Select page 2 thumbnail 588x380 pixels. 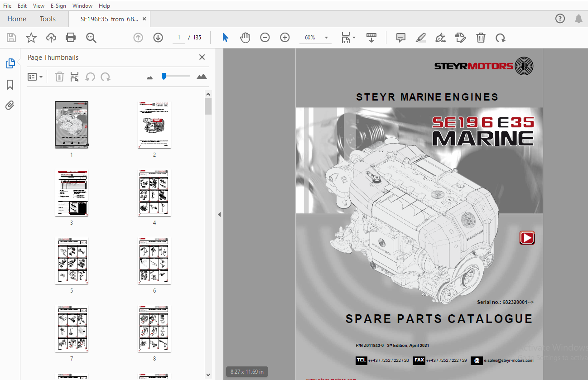click(154, 125)
